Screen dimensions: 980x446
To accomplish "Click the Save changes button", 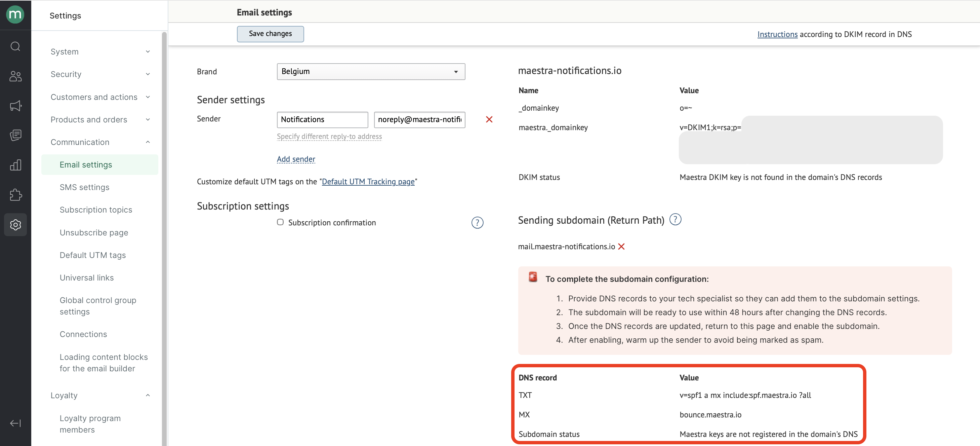I will pos(271,34).
